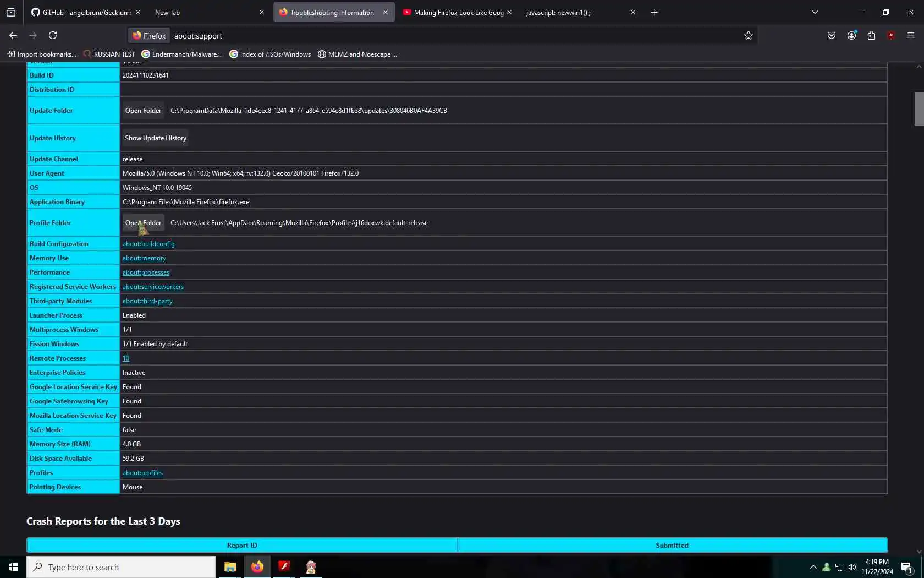Open the about:profiles link
Image resolution: width=924 pixels, height=578 pixels.
coord(142,473)
